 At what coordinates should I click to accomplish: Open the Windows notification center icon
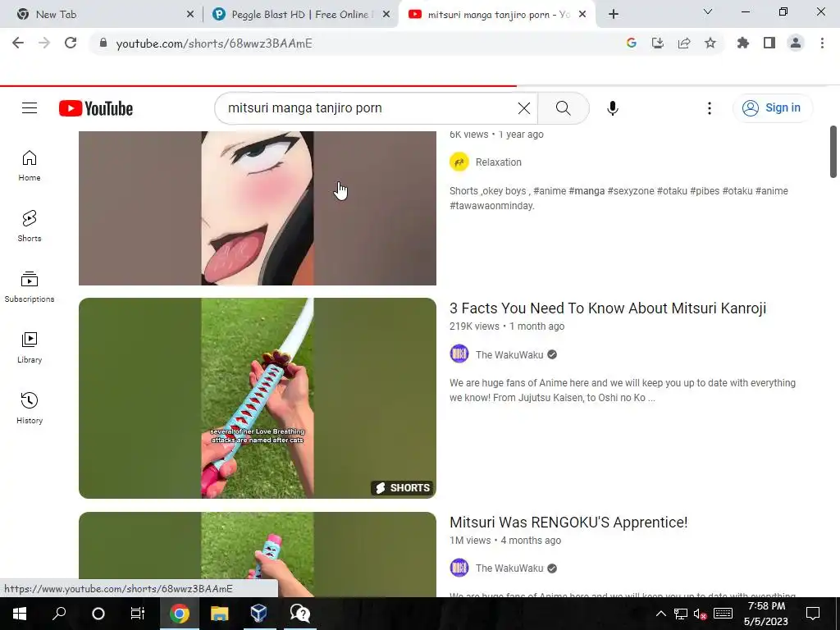point(813,614)
